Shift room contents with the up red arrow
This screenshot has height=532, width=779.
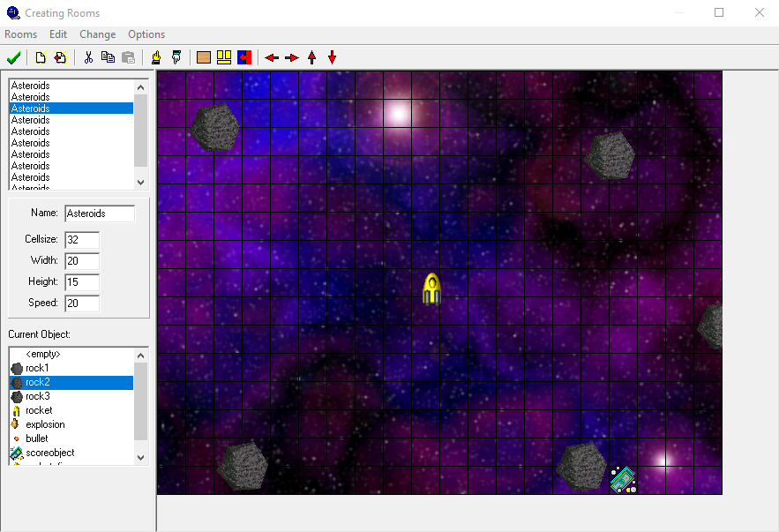click(x=312, y=57)
